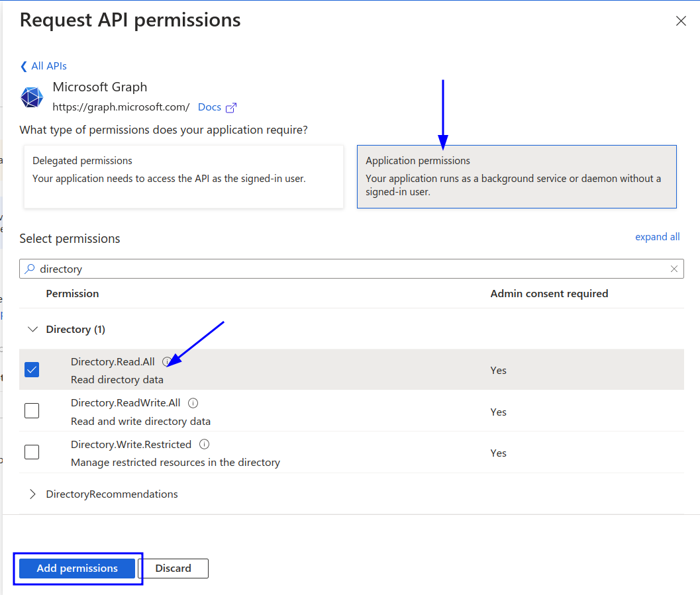Click 'Manage restricted resources in the directory' text

[x=175, y=463]
